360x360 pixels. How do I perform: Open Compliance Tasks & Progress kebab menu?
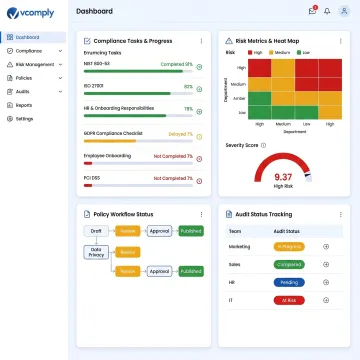pyautogui.click(x=201, y=41)
